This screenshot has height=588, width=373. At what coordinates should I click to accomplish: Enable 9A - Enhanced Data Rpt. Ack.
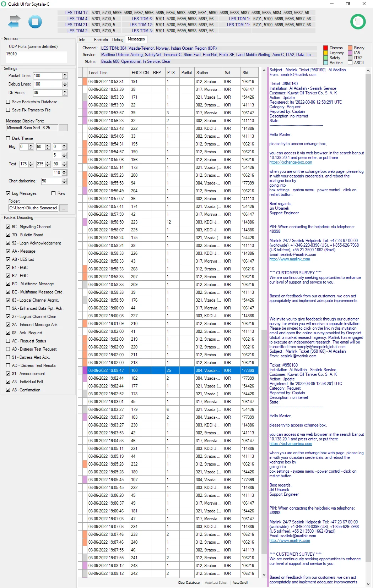point(8,308)
